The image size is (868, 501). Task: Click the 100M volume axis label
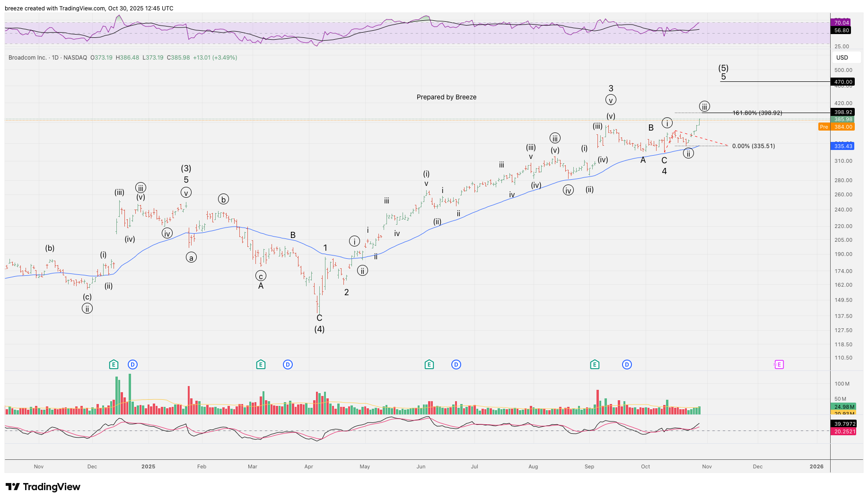coord(842,384)
